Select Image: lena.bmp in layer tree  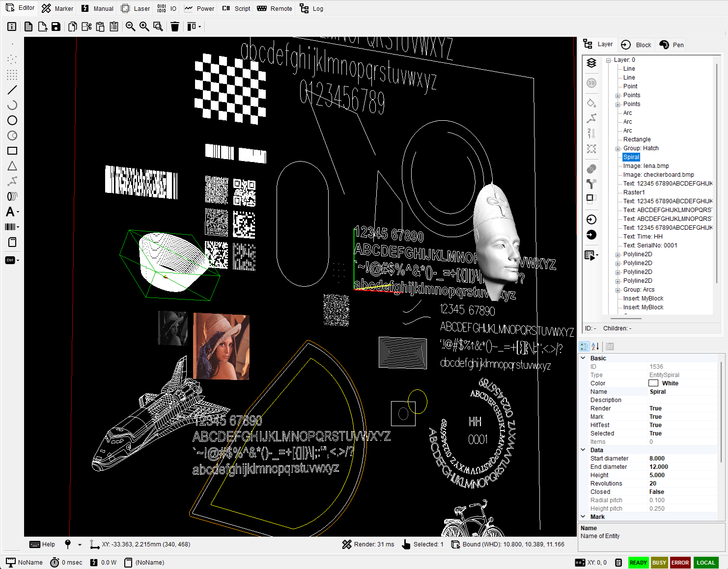(645, 166)
